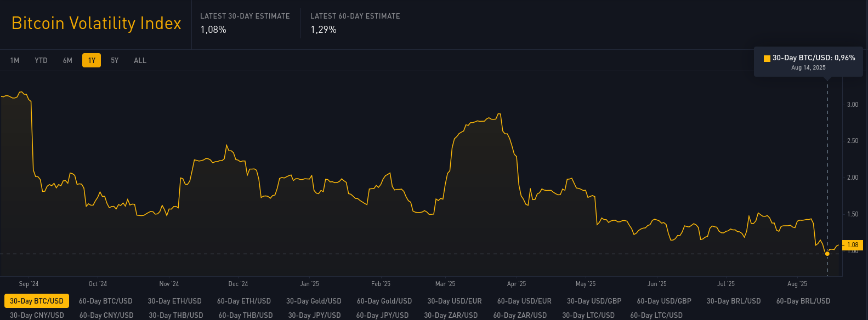Click 60-Day JPY/USD legend item
Viewport: 868px width, 320px height.
click(383, 315)
